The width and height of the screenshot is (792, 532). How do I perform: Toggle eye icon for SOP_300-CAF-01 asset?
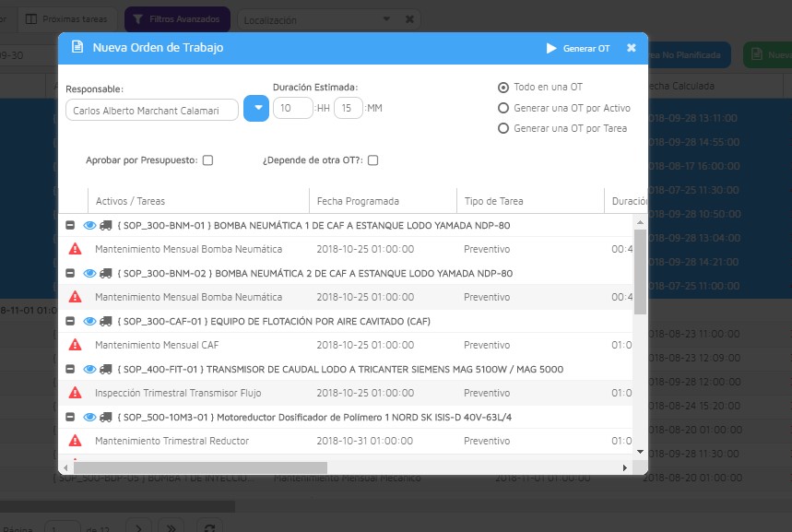(x=89, y=321)
